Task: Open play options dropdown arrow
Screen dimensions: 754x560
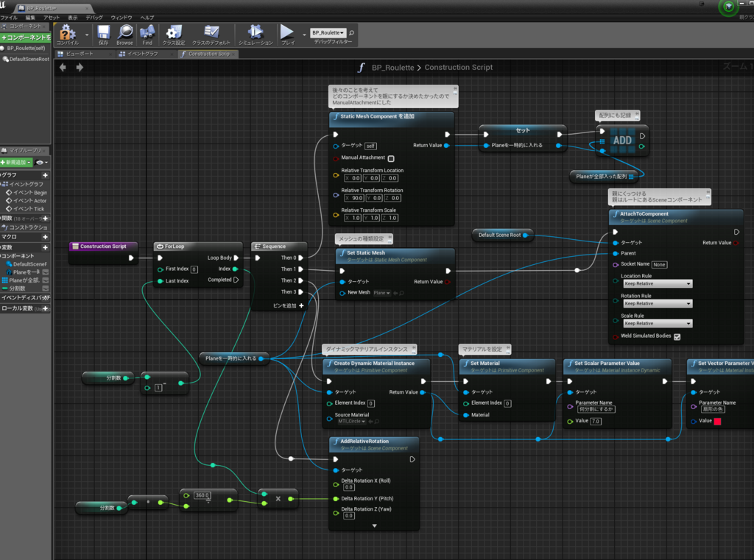Action: point(304,35)
